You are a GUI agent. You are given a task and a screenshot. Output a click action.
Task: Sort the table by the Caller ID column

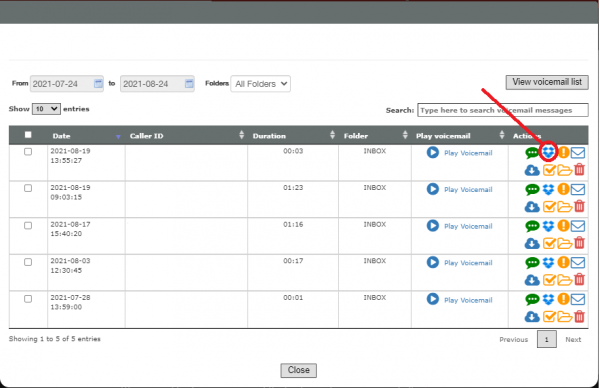(186, 135)
